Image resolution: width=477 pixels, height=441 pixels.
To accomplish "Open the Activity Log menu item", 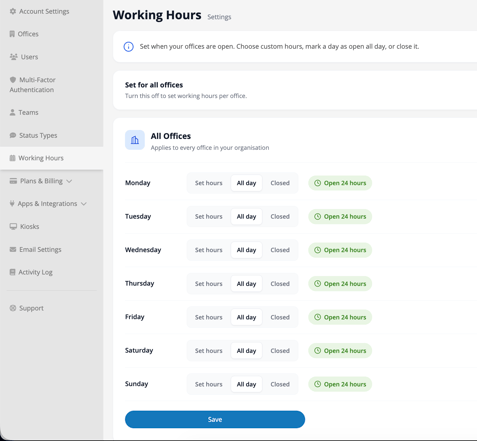I will pos(31,272).
